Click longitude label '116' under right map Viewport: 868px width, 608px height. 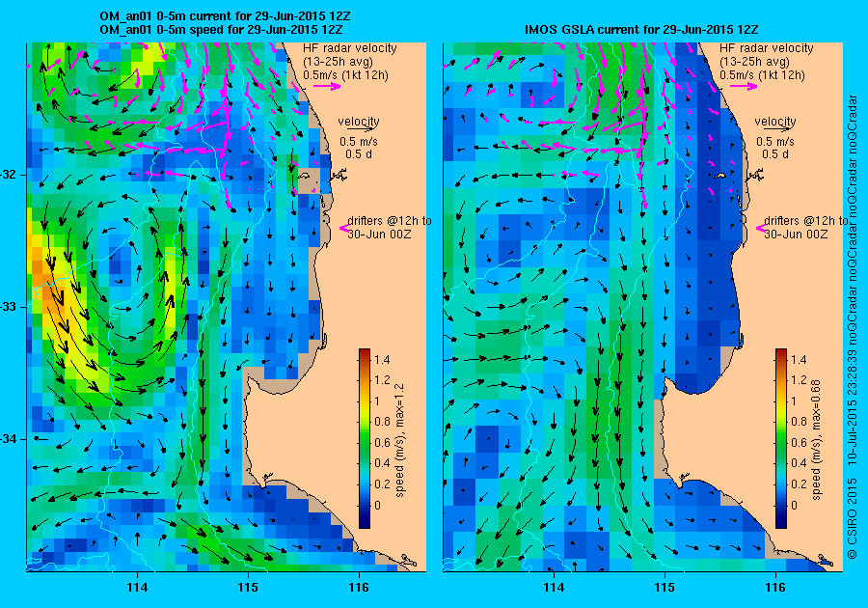pyautogui.click(x=775, y=588)
